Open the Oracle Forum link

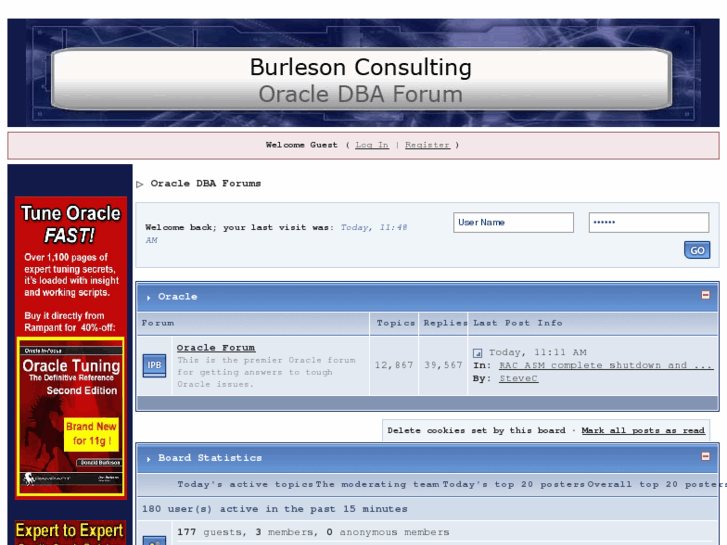216,348
